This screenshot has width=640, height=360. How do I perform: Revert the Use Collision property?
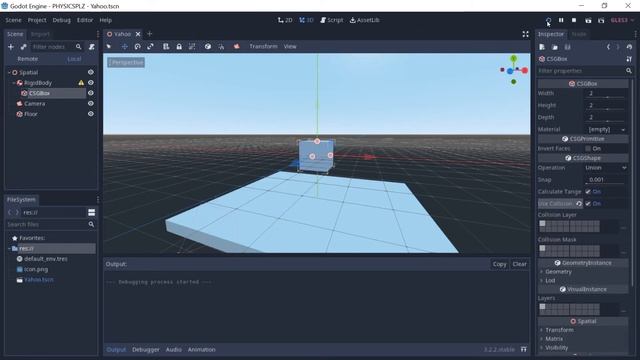click(x=579, y=204)
